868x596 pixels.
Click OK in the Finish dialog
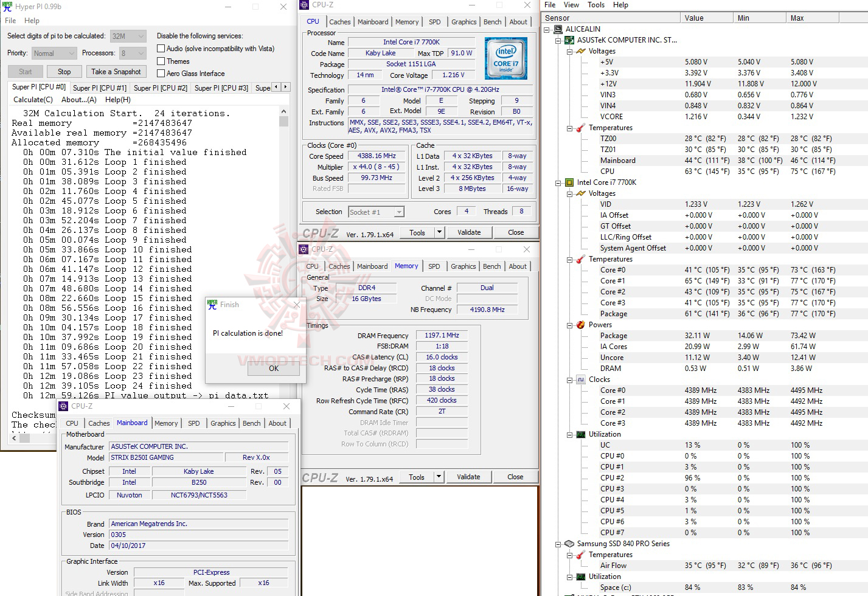tap(274, 369)
